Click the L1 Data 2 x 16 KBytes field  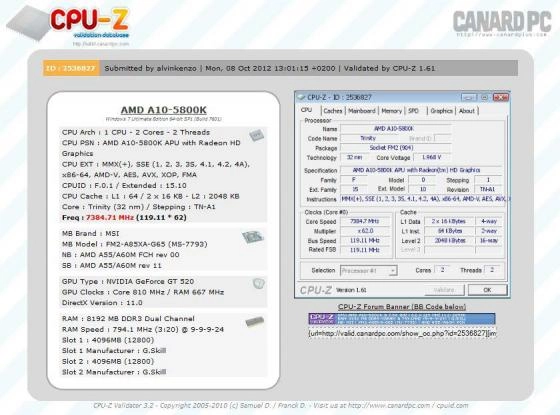click(449, 221)
